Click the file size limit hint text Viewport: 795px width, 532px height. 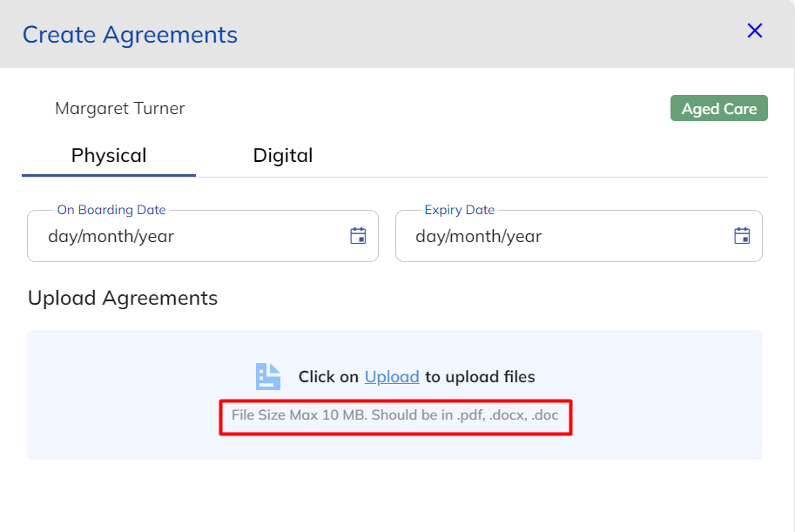click(x=394, y=415)
